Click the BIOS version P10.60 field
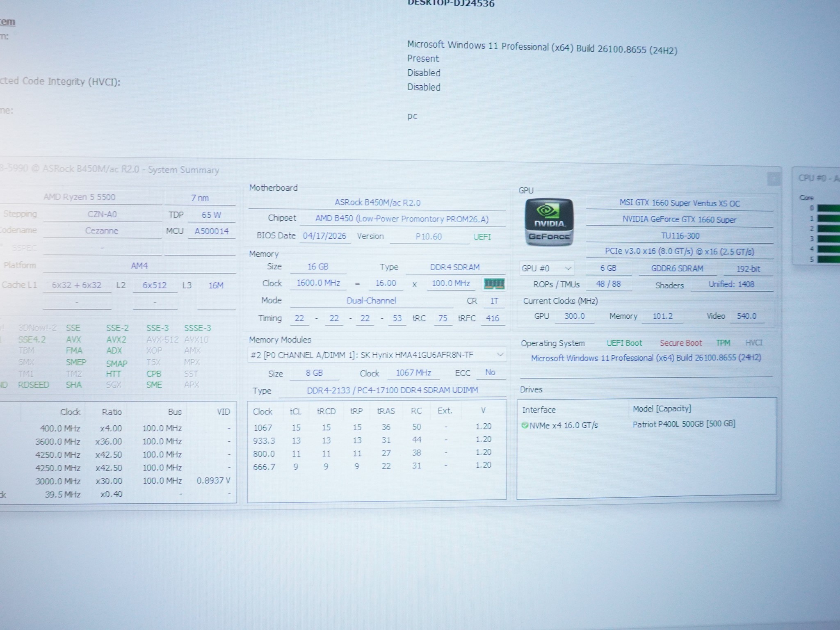The height and width of the screenshot is (630, 840). (429, 237)
